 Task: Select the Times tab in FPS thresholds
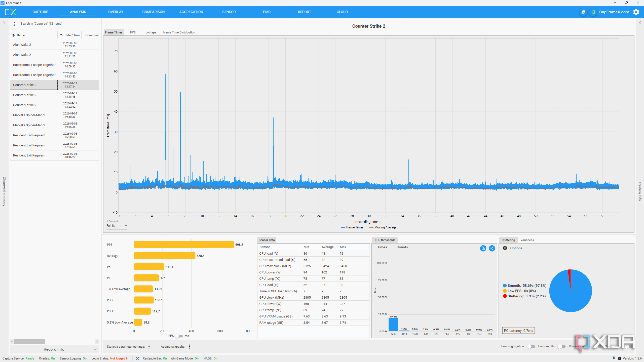tap(382, 247)
